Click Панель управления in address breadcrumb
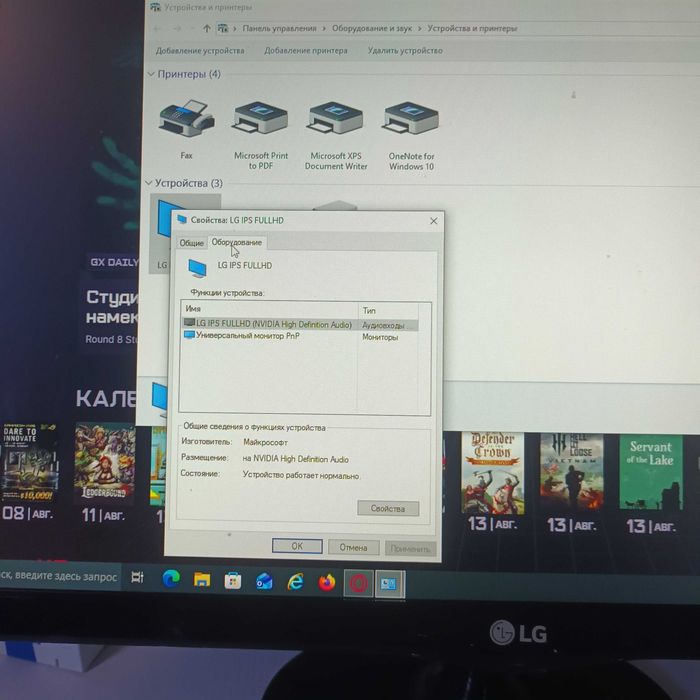This screenshot has height=700, width=700. coord(279,29)
